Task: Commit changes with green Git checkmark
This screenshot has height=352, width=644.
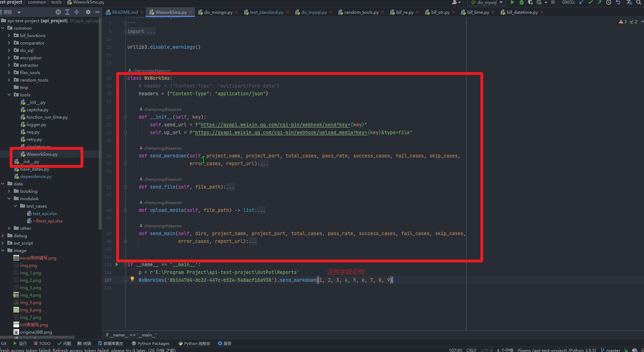Action: pyautogui.click(x=590, y=2)
